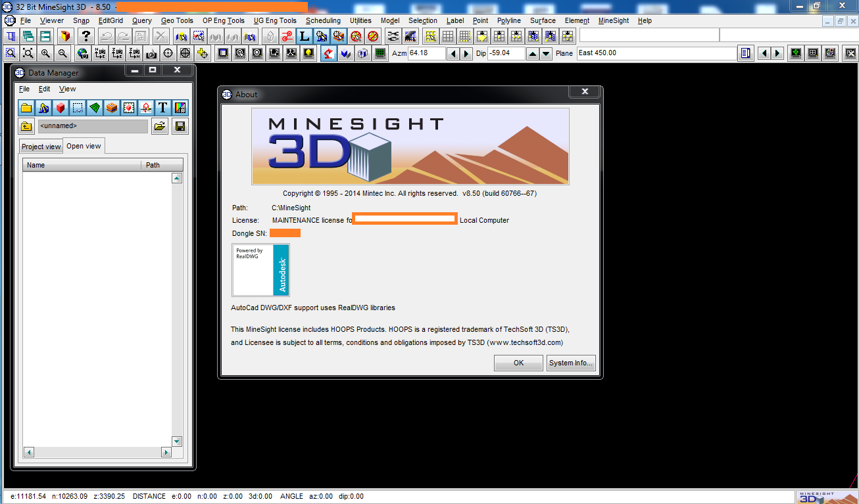
Task: Click the Azm decrease arrow
Action: click(454, 53)
